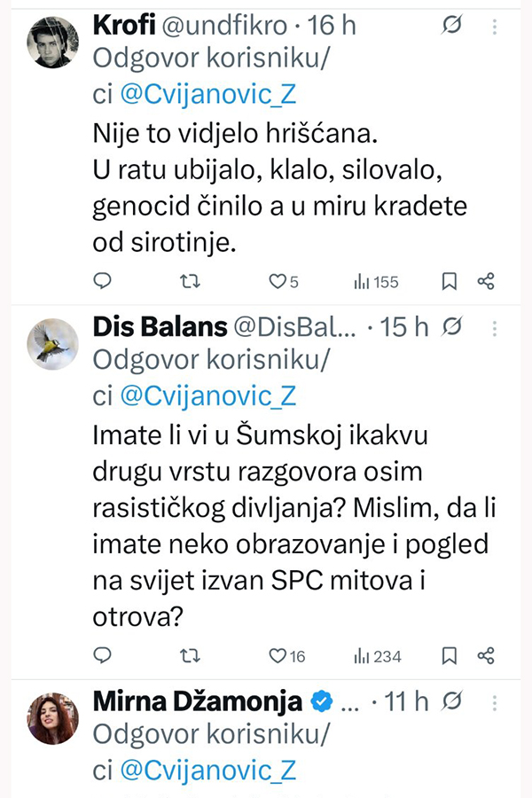Share Krofi's tweet

click(x=485, y=282)
